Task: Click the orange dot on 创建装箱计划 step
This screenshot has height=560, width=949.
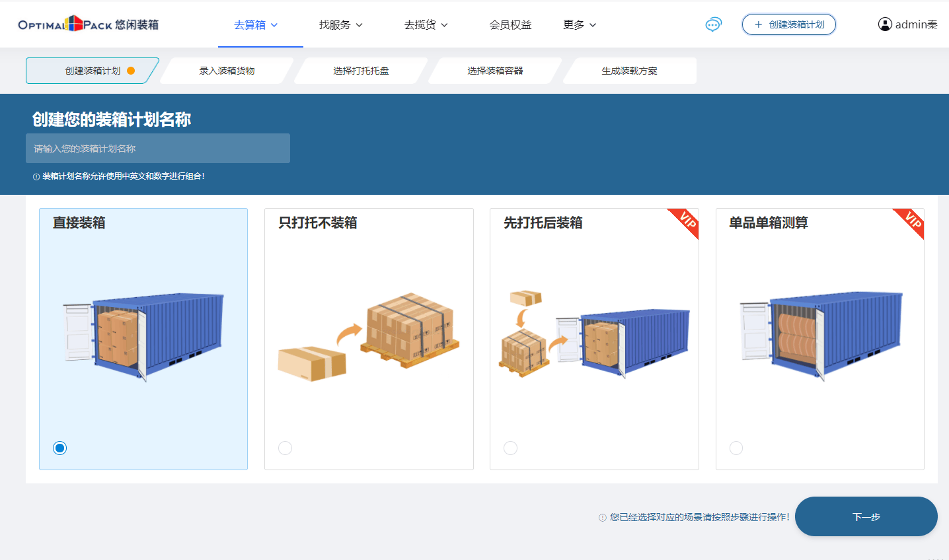Action: pyautogui.click(x=131, y=70)
